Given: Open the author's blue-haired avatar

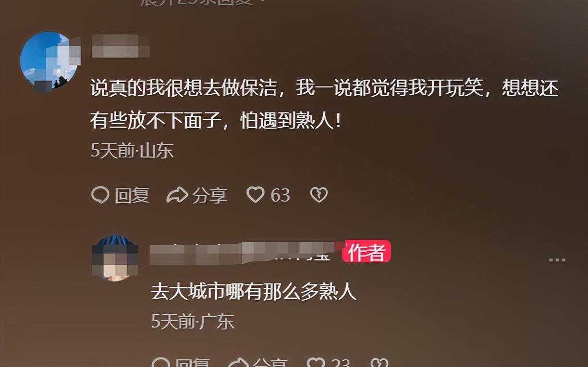Looking at the screenshot, I should (x=115, y=258).
